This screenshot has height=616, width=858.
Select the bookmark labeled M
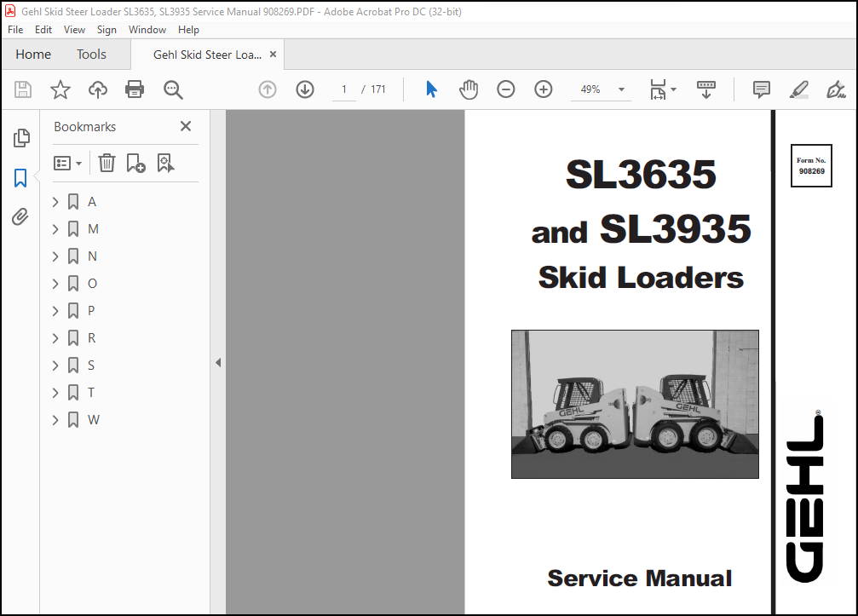tap(93, 229)
